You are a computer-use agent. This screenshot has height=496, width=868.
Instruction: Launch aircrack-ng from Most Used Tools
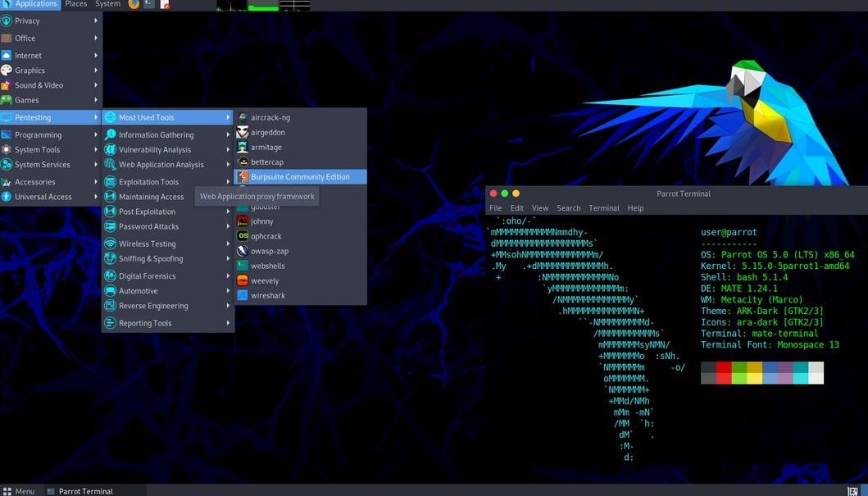(x=300, y=117)
